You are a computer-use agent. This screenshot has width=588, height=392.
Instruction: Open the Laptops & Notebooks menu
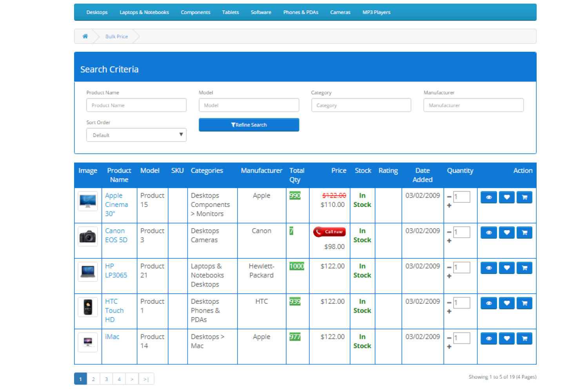(x=144, y=12)
